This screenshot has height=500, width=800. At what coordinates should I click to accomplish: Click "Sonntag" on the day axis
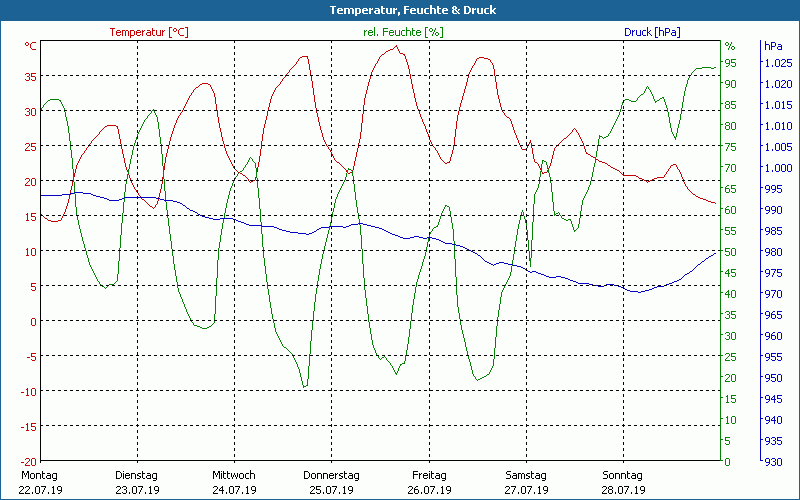coord(622,476)
